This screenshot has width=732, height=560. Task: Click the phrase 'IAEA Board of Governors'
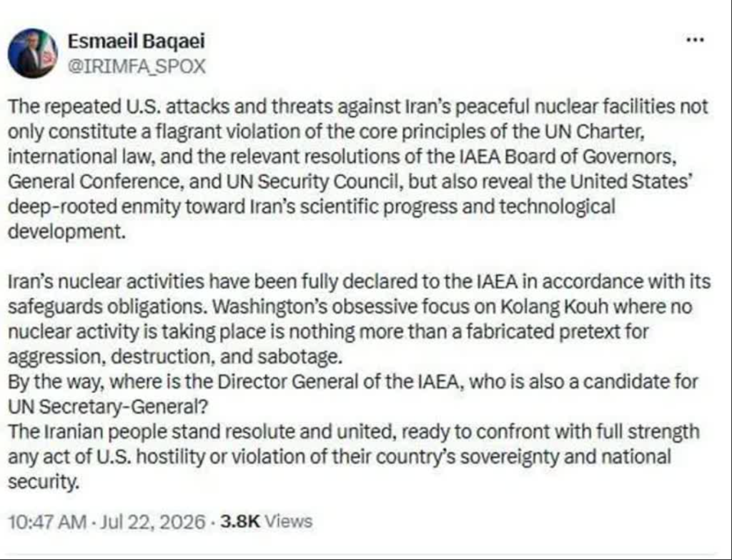[567, 156]
